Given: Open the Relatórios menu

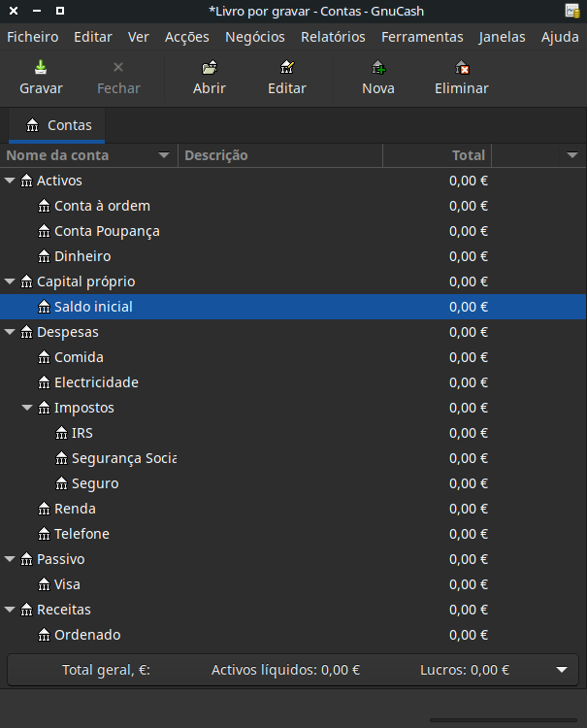Looking at the screenshot, I should click(x=333, y=37).
